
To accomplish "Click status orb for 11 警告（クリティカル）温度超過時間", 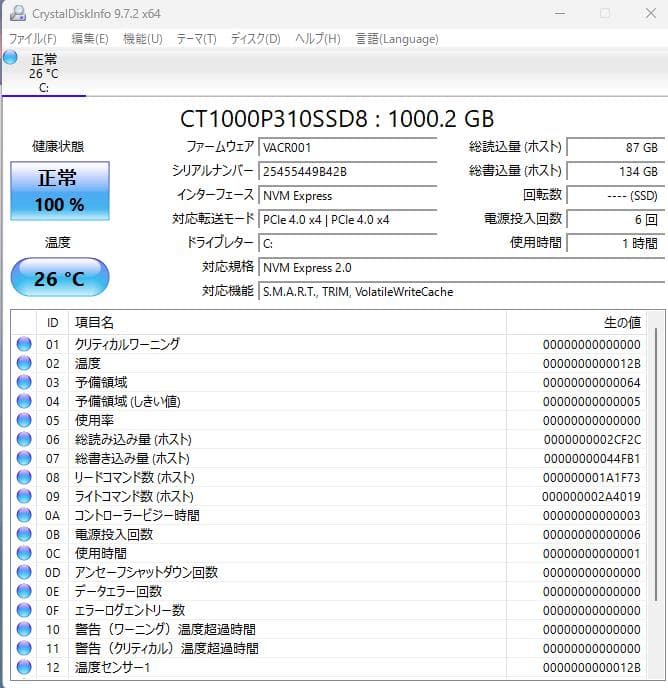I will click(24, 648).
